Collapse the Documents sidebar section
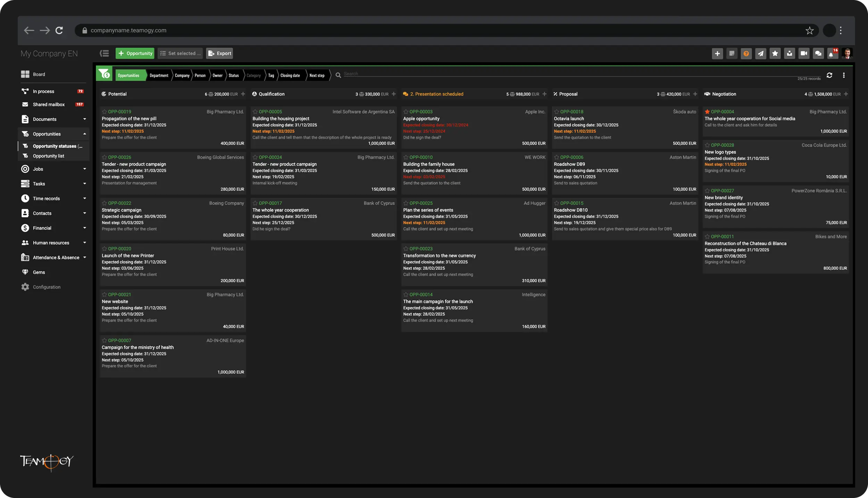The image size is (868, 498). (x=84, y=119)
